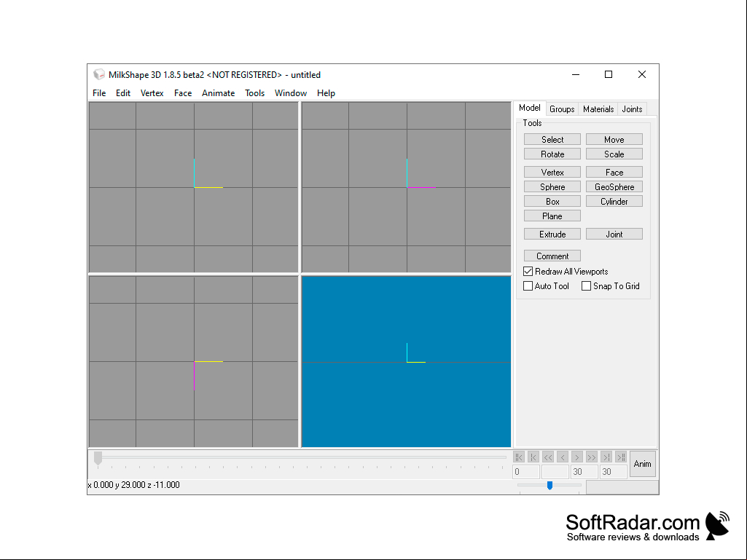Image resolution: width=747 pixels, height=560 pixels.
Task: Switch to the Materials tab
Action: point(598,109)
